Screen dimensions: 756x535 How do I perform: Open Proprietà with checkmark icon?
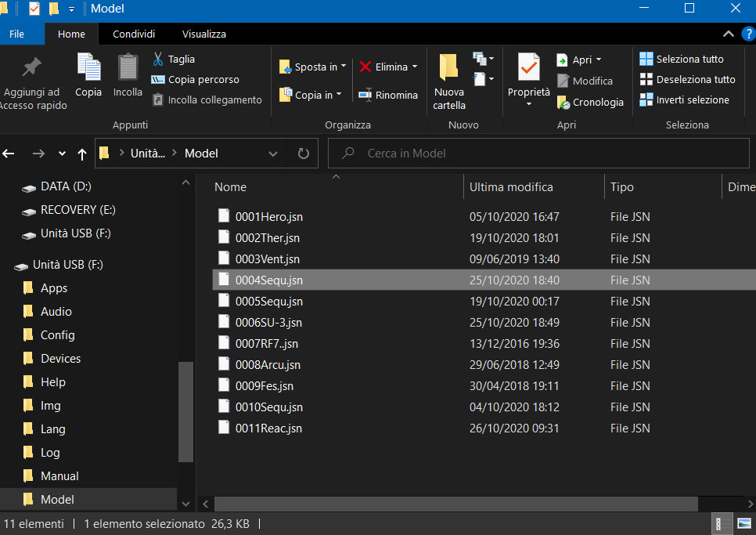pyautogui.click(x=529, y=67)
